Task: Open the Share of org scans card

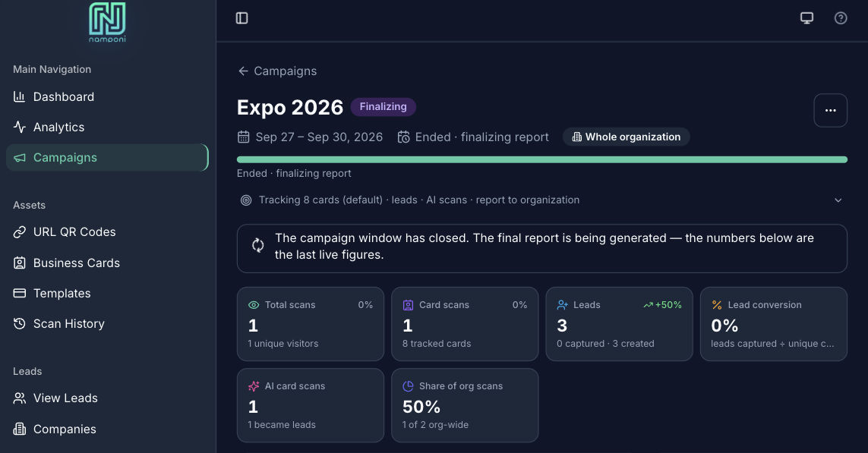Action: (465, 405)
